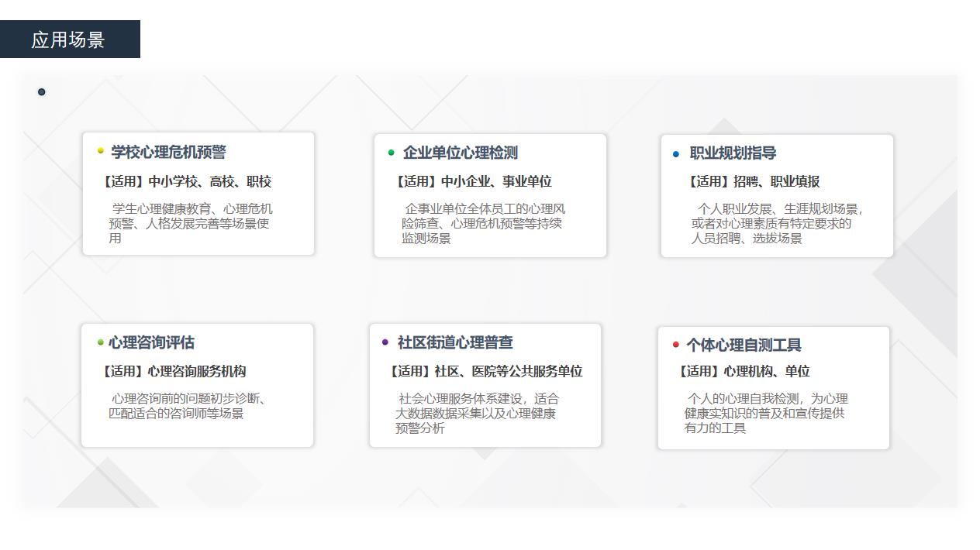Image resolution: width=980 pixels, height=550 pixels.
Task: Click the light green bullet beside 心理咨询评估
Action: click(101, 342)
